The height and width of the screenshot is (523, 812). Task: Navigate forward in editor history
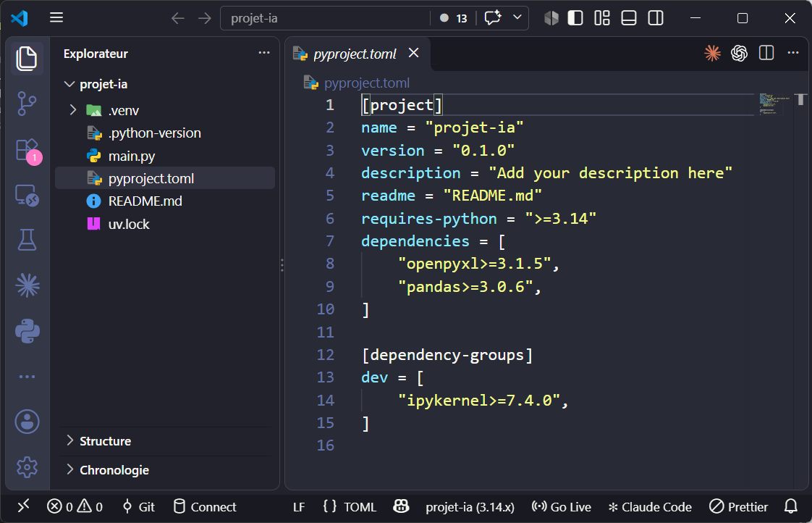point(205,18)
